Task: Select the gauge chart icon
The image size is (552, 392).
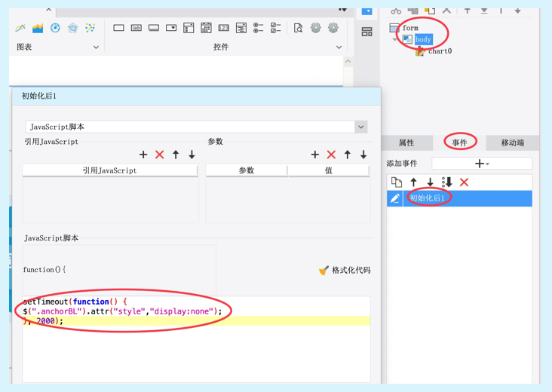Action: tap(55, 28)
